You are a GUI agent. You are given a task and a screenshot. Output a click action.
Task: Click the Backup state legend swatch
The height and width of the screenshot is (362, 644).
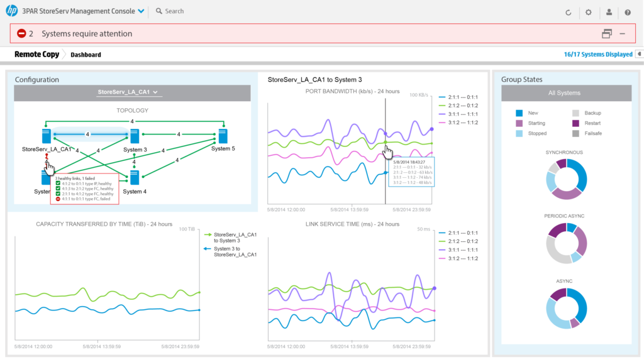point(576,113)
